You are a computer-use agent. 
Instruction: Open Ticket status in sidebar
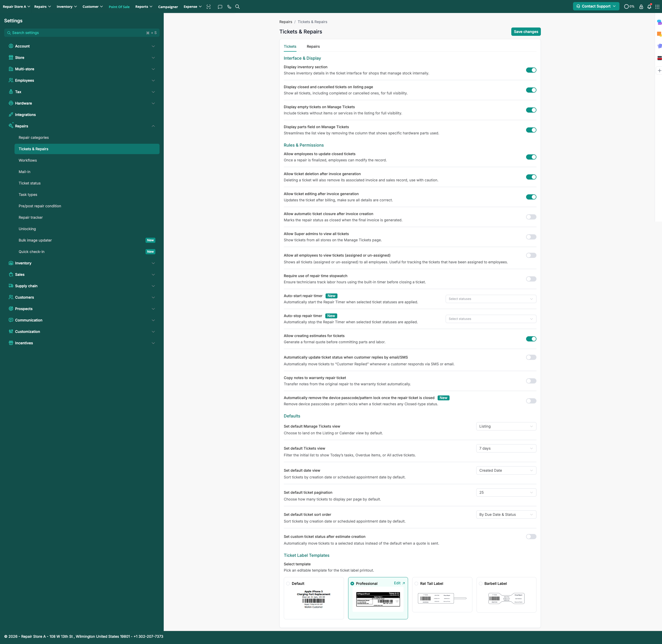(29, 183)
